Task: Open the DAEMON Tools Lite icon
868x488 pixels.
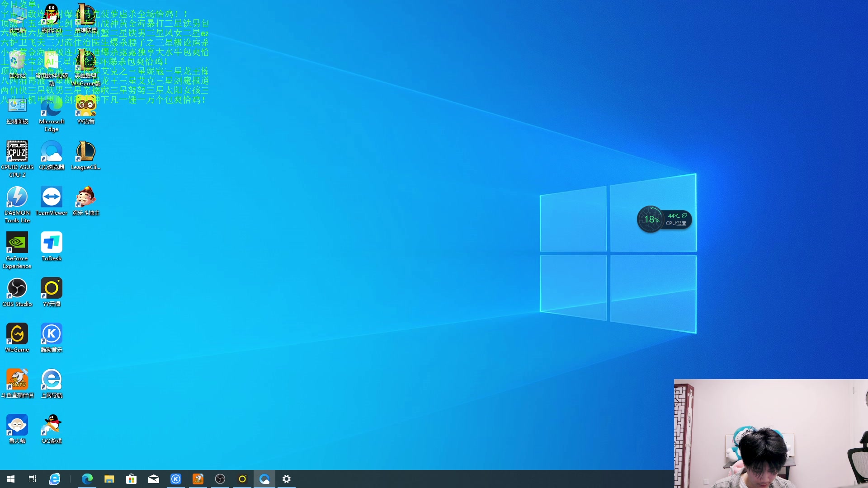Action: click(x=17, y=197)
